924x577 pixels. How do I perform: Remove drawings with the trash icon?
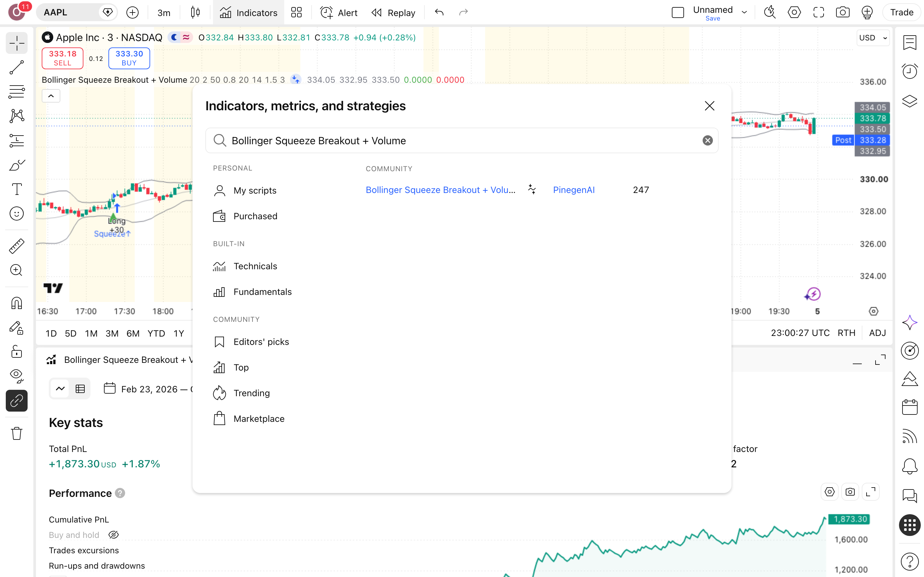point(16,433)
